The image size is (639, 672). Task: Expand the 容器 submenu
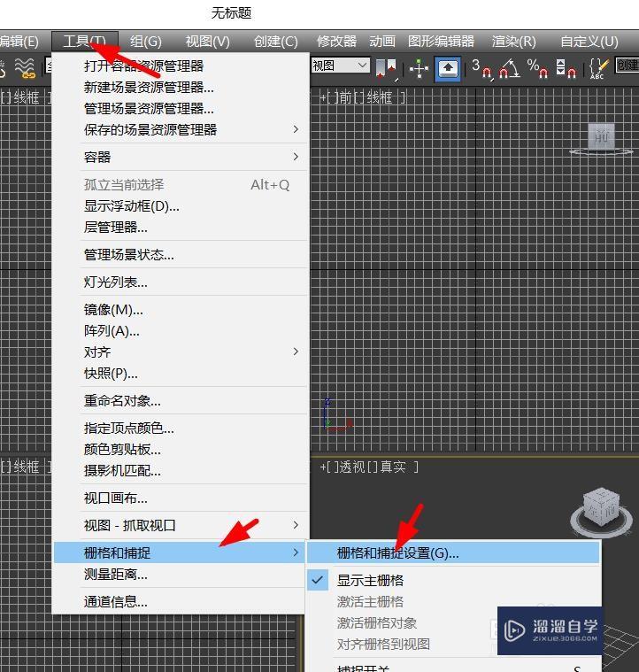point(180,157)
